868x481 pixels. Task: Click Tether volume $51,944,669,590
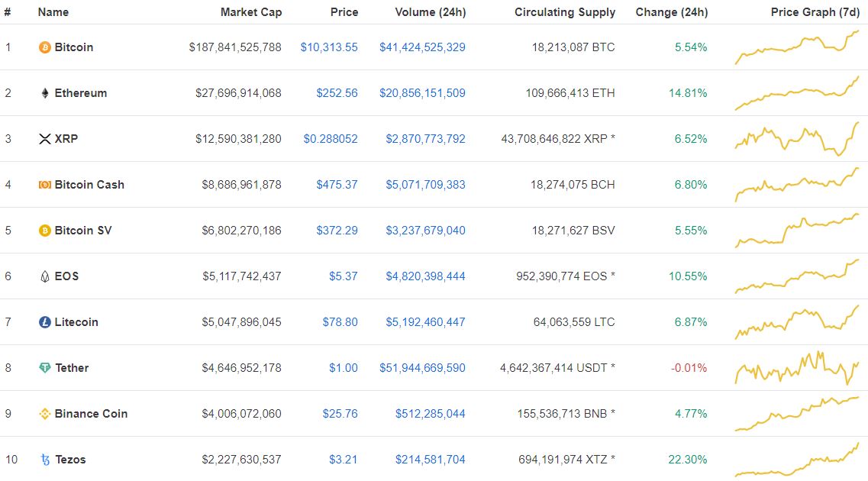422,368
